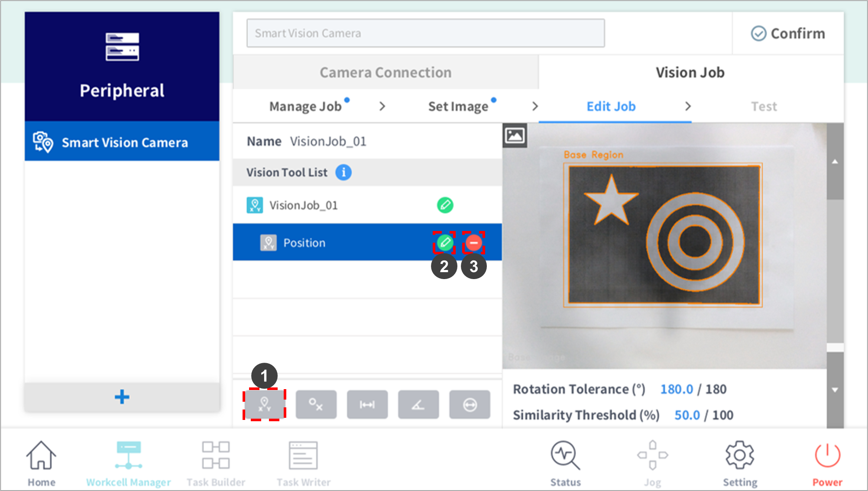Viewport: 868px width, 491px height.
Task: Add a Position vision tool
Action: [x=264, y=404]
